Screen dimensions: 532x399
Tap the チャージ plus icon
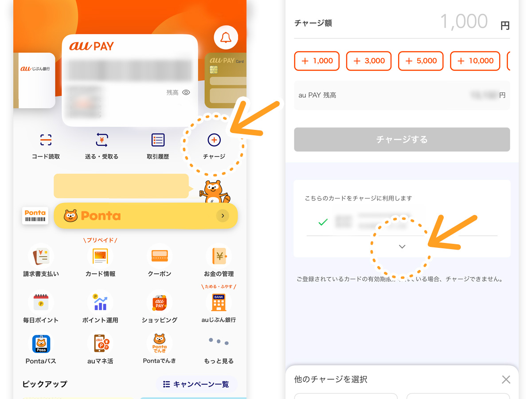click(x=214, y=140)
